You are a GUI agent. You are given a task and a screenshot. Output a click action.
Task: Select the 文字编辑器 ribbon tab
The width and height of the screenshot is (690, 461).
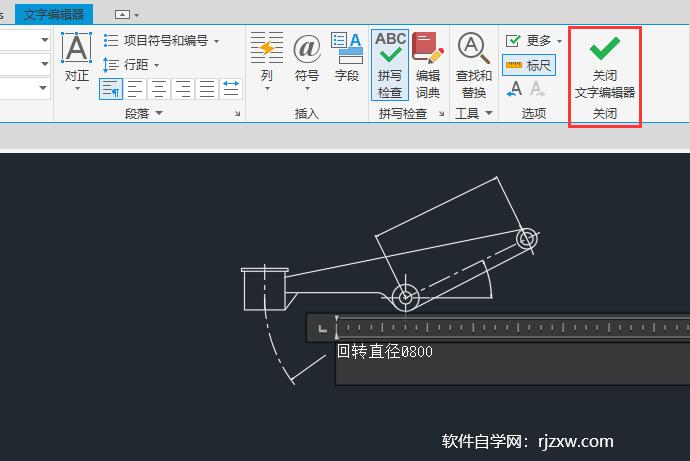[54, 15]
